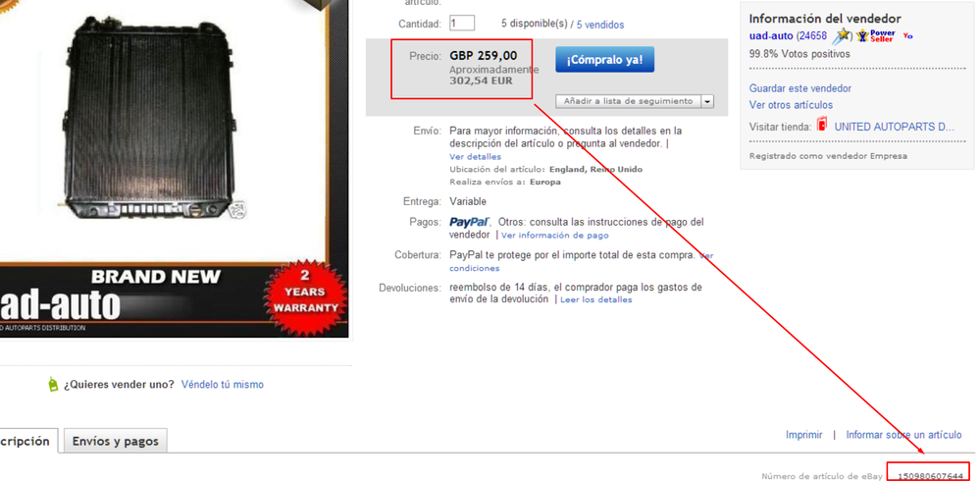Click the green sell tag icon
This screenshot has height=482, width=980.
[53, 385]
